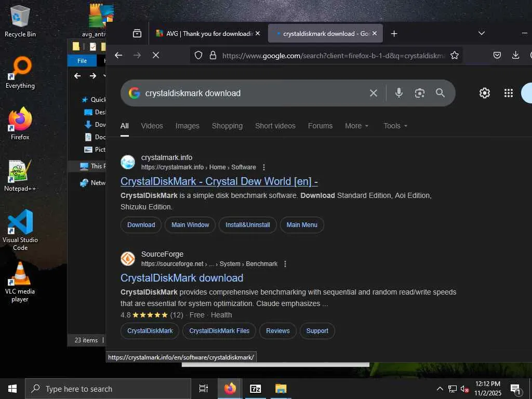Image resolution: width=532 pixels, height=399 pixels.
Task: Focus the Firefox URL address bar
Action: [333, 55]
